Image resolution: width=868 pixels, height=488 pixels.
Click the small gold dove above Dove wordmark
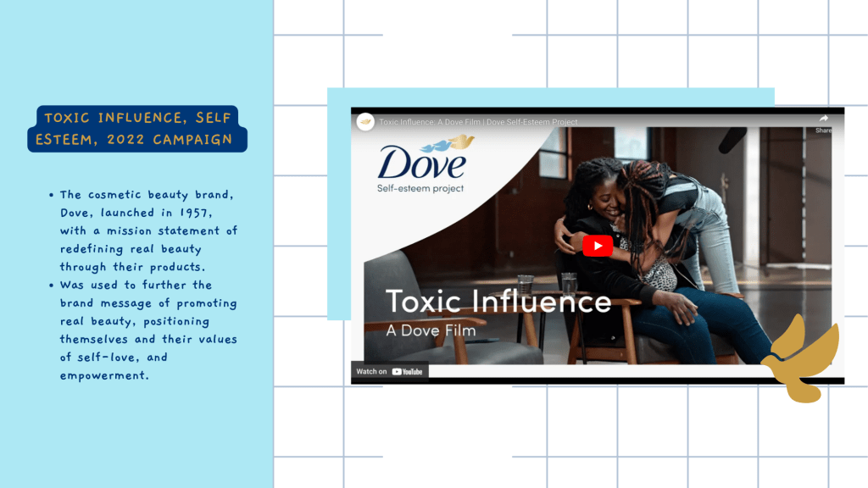(461, 142)
